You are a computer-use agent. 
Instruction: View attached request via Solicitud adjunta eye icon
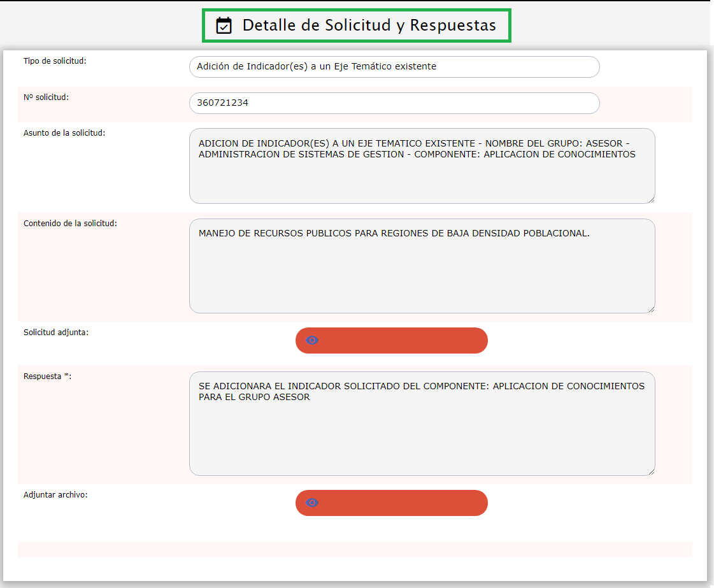coord(312,340)
